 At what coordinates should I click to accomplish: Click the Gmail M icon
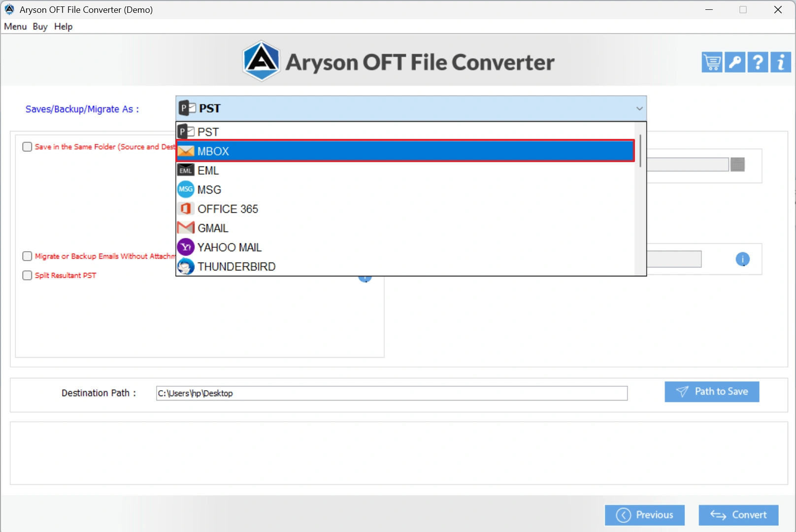coord(186,228)
